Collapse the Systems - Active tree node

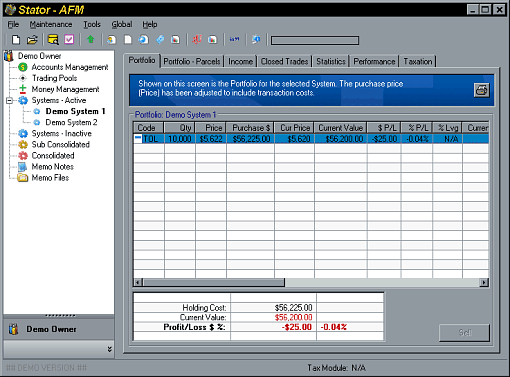tap(10, 100)
